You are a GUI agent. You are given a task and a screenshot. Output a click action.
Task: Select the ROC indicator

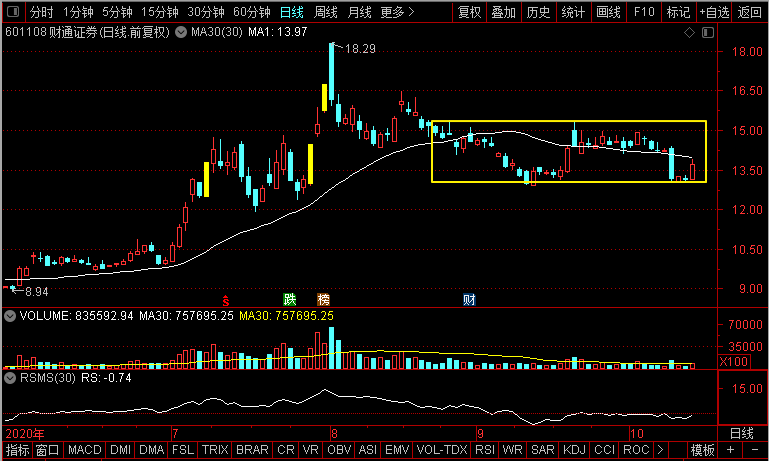click(636, 450)
